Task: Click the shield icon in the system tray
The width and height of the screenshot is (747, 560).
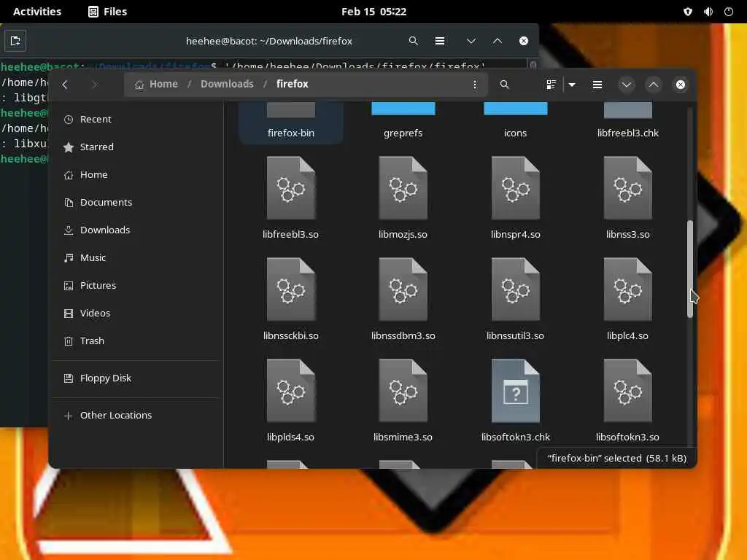Action: click(x=687, y=12)
